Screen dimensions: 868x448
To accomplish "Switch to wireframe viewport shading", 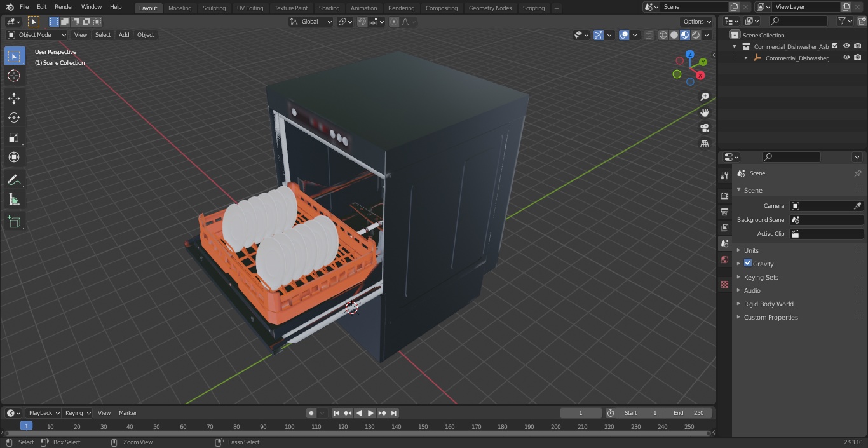I will (x=663, y=35).
